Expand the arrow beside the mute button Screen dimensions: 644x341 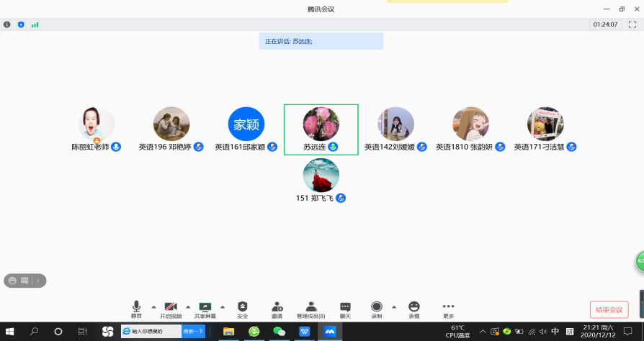tap(153, 306)
